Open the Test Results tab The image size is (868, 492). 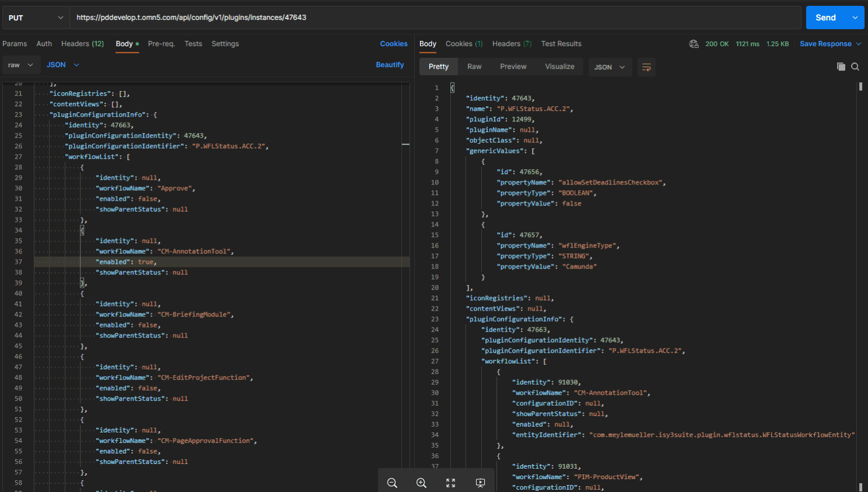point(561,44)
